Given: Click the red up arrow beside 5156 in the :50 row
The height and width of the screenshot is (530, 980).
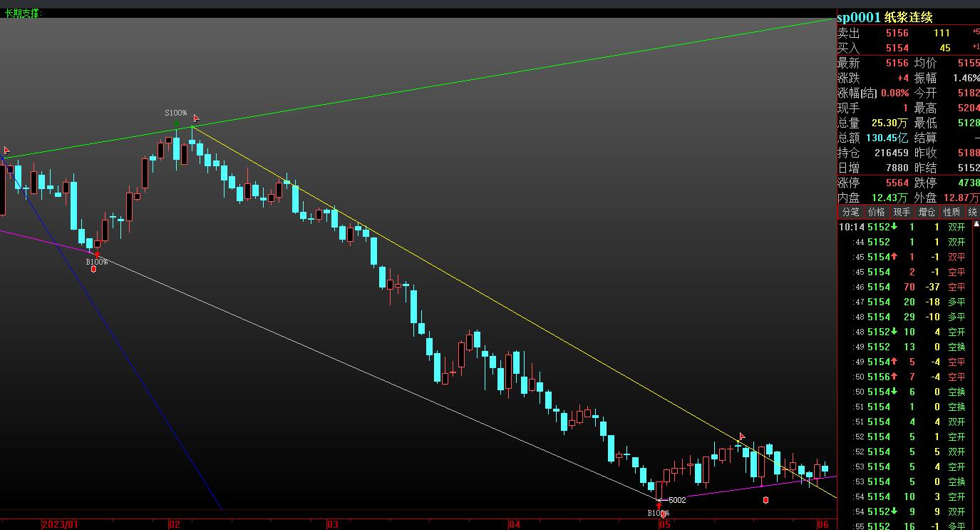Looking at the screenshot, I should click(x=894, y=377).
